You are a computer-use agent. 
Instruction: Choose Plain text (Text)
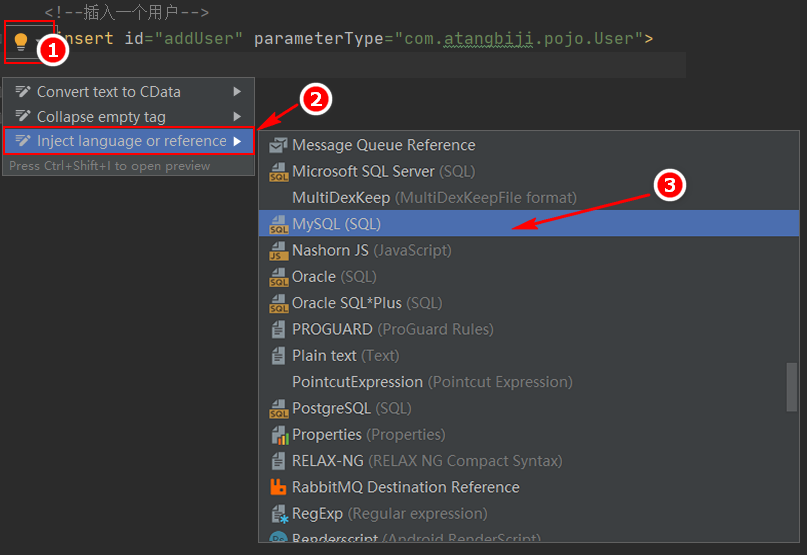pyautogui.click(x=529, y=355)
